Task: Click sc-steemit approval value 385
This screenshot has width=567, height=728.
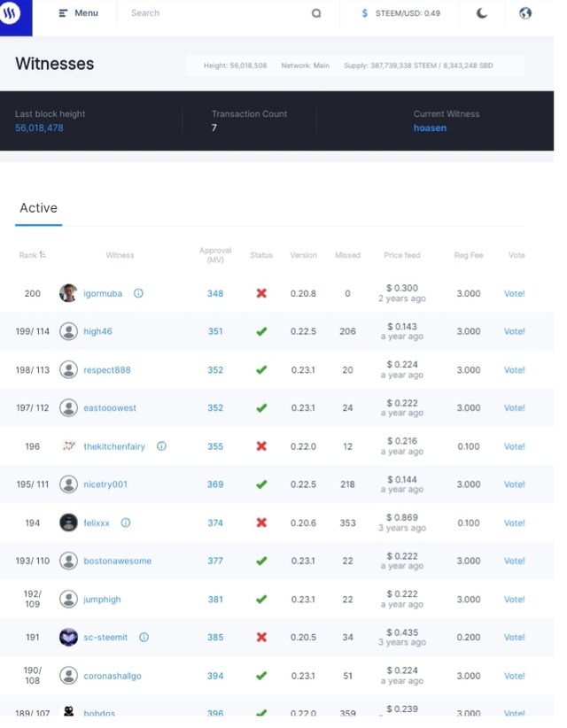Action: (215, 637)
